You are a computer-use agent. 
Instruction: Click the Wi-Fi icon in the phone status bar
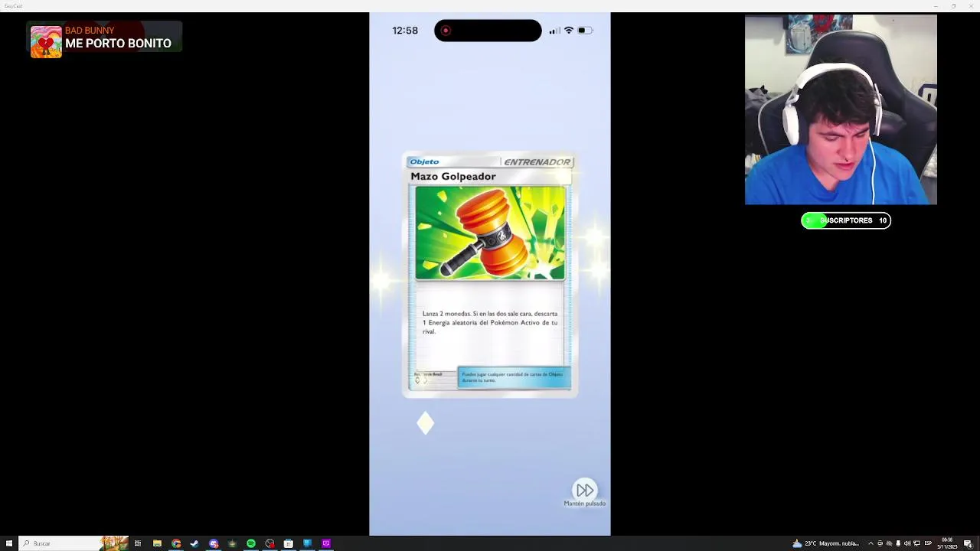click(568, 31)
